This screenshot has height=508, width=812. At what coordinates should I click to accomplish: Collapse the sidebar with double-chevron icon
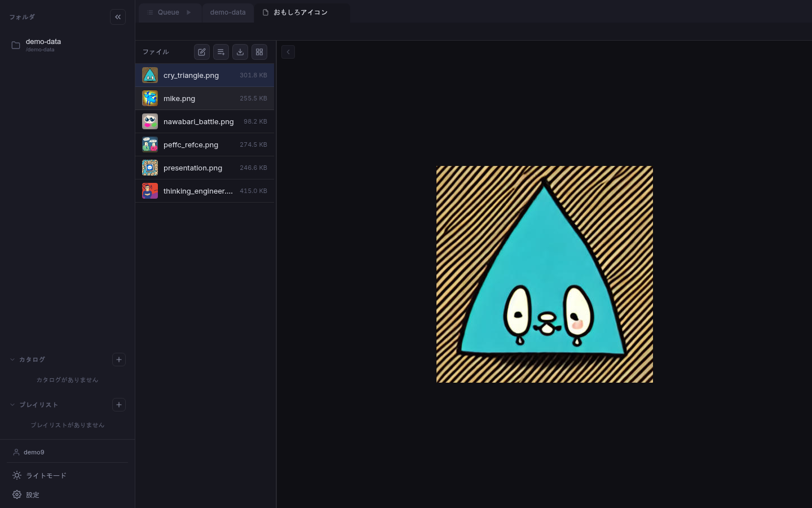[118, 17]
